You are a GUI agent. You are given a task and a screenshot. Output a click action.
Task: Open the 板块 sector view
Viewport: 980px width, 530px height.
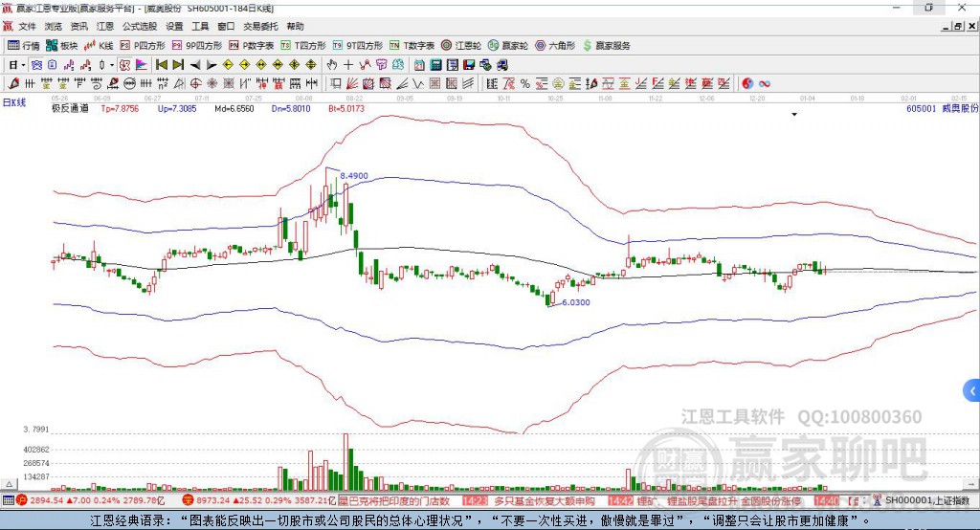pyautogui.click(x=61, y=46)
